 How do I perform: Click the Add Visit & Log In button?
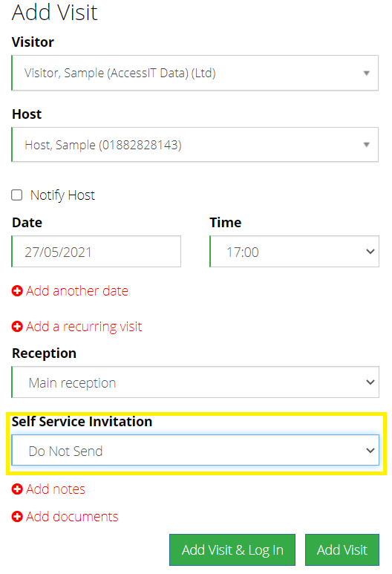232,549
